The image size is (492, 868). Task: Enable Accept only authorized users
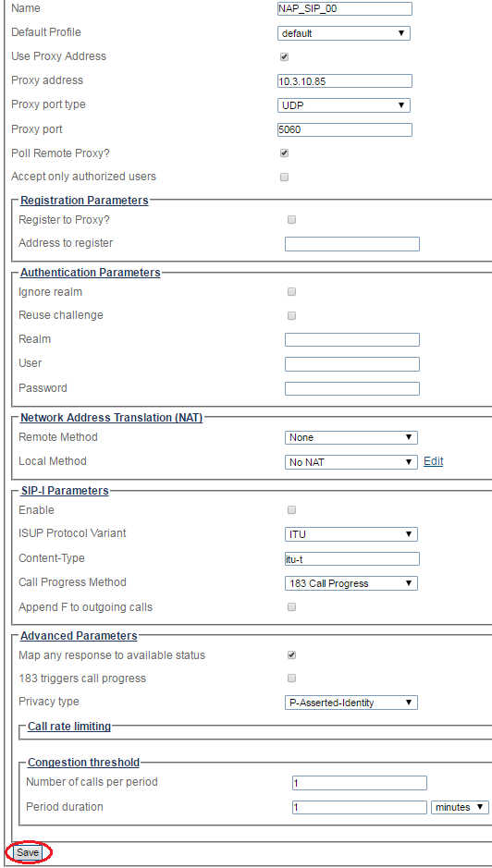point(284,177)
